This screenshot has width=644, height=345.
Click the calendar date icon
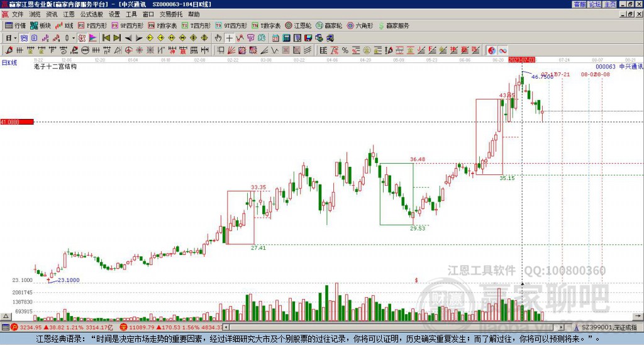pyautogui.click(x=275, y=38)
